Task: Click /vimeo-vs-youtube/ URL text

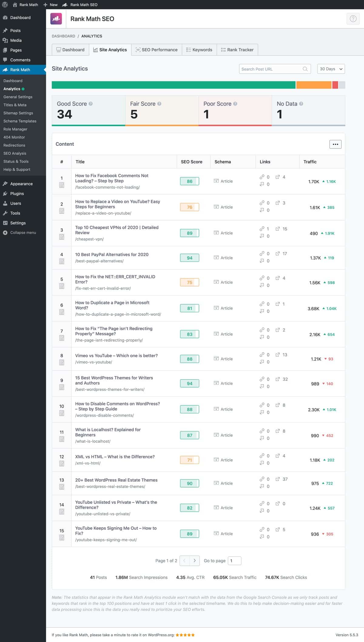Action: [94, 362]
